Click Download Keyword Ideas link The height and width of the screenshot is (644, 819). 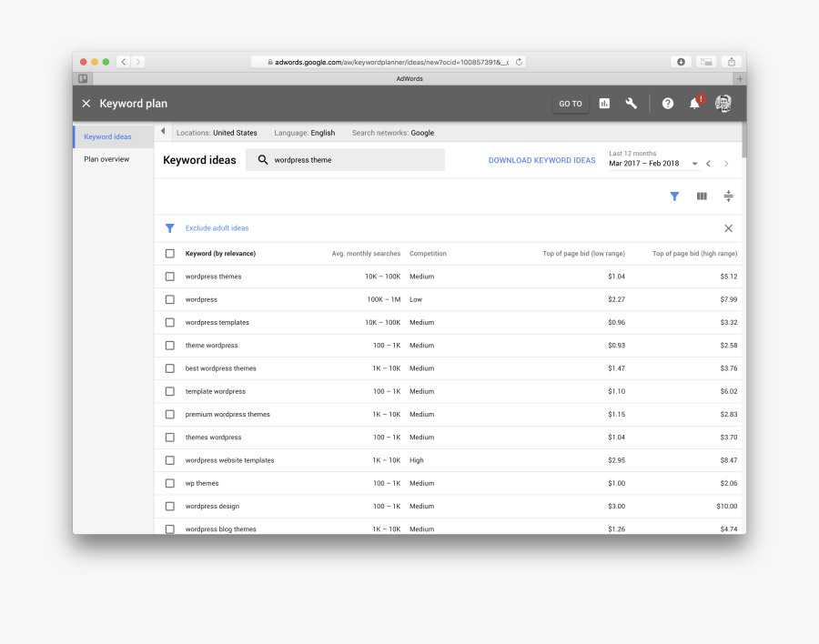541,160
